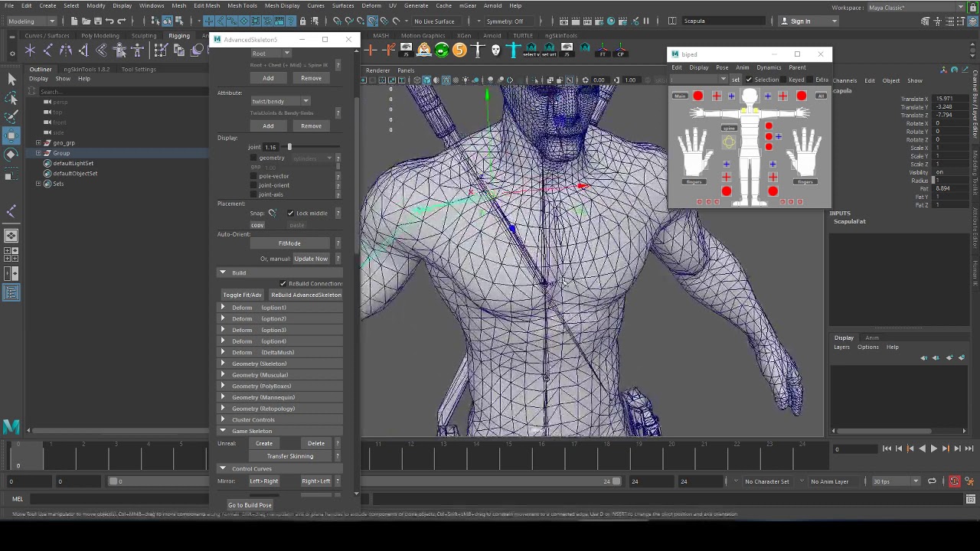Expand the geo_grp node in Outliner
The width and height of the screenshot is (980, 551).
pyautogui.click(x=38, y=143)
